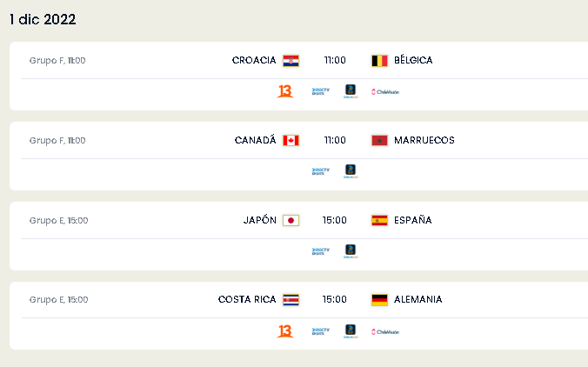Click DirecTV Sports logo under Japón–España
This screenshot has width=588, height=367.
coord(321,251)
